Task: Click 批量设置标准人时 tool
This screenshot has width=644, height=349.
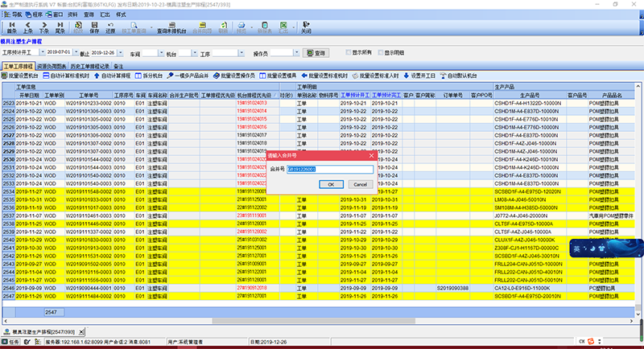Action: 376,76
